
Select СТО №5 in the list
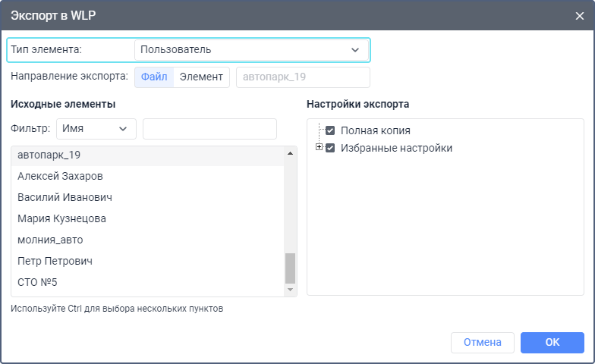coord(148,282)
